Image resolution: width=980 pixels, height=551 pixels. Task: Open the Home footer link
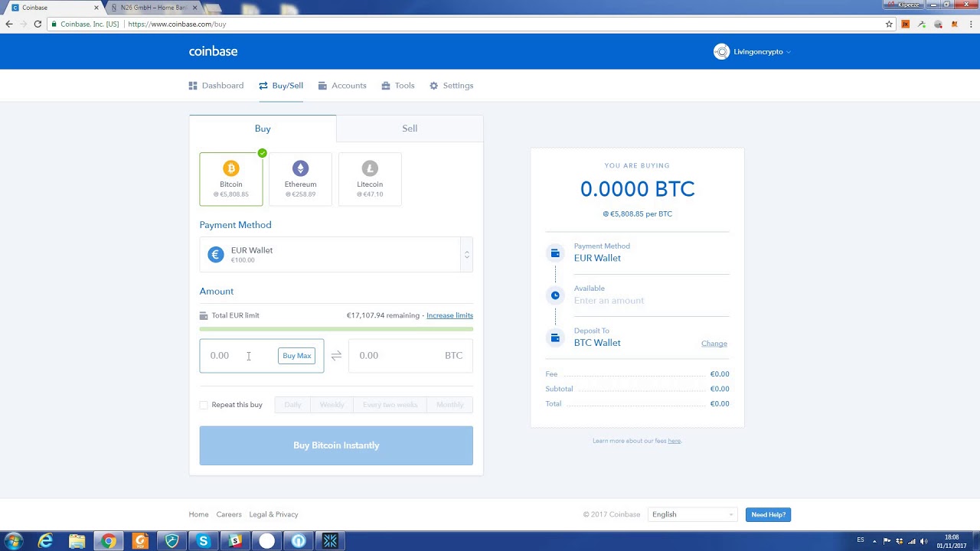click(x=198, y=514)
